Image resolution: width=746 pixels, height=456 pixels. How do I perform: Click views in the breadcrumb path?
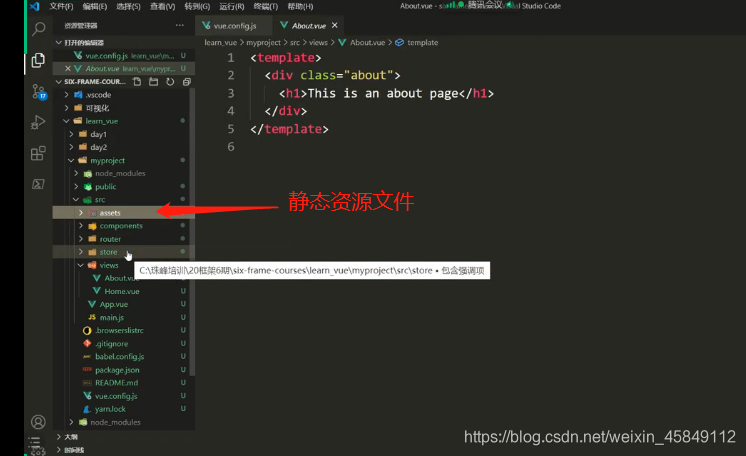pyautogui.click(x=318, y=42)
